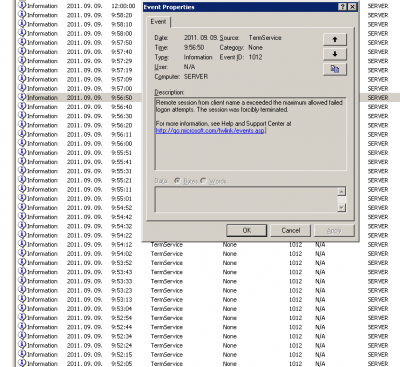Click SERVER in the 12:00:00 row
400x367 pixels.
point(378,6)
